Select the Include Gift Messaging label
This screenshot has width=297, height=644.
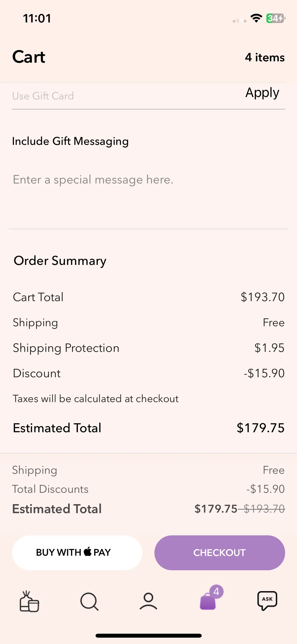tap(70, 141)
